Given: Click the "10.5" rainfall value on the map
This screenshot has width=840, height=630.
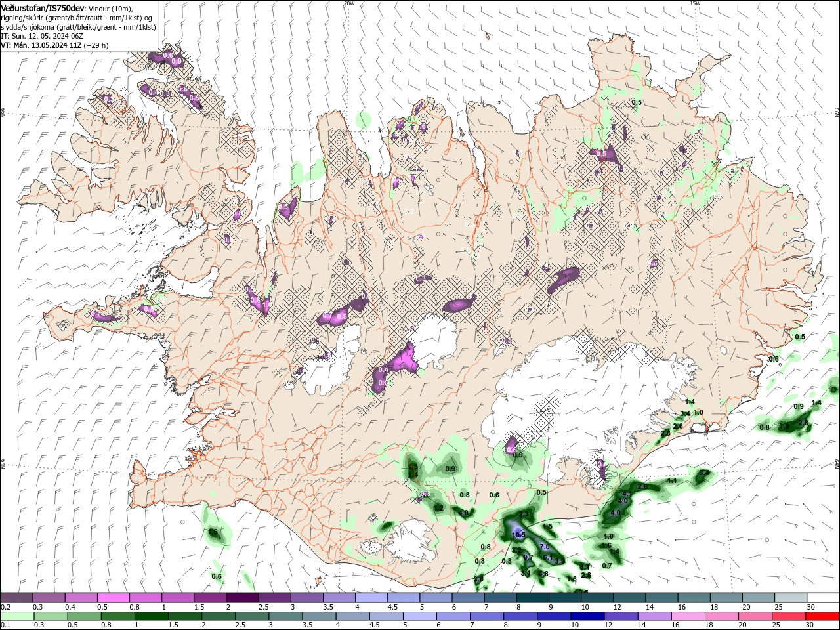Looking at the screenshot, I should (518, 535).
